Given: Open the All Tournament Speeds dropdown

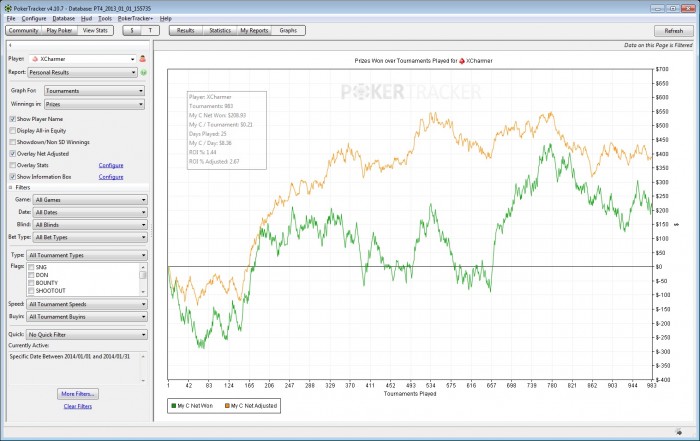Looking at the screenshot, I should pos(87,304).
